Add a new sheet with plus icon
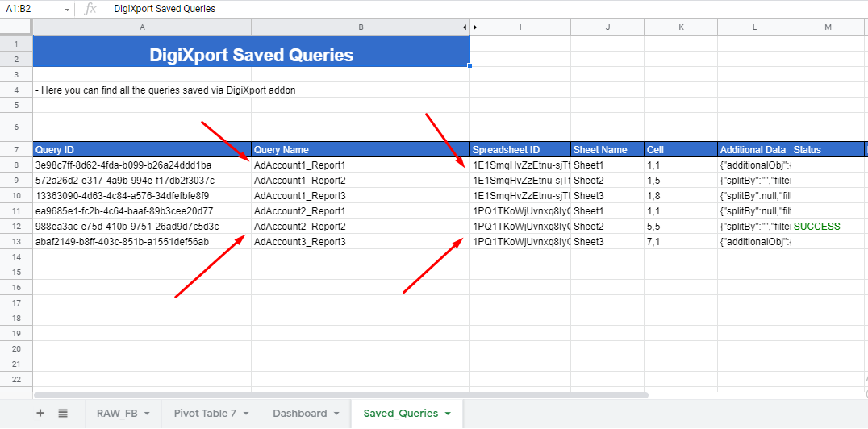This screenshot has width=868, height=429. pyautogui.click(x=40, y=413)
